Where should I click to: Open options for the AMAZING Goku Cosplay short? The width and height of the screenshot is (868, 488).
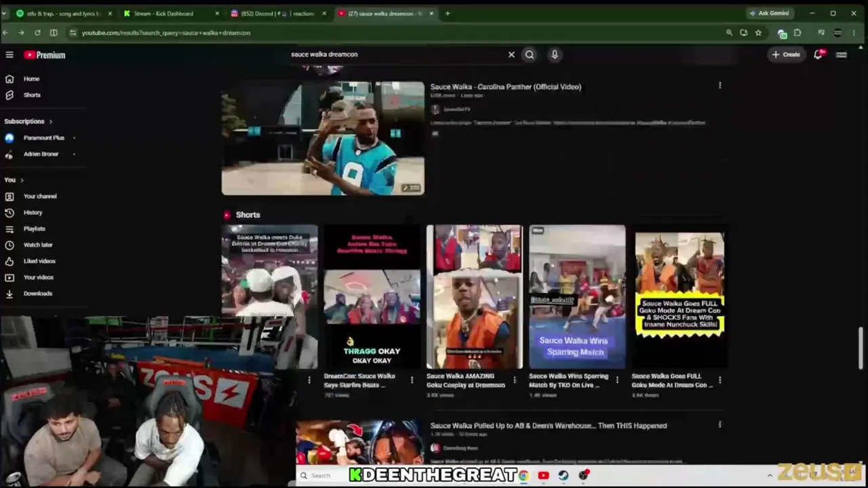(515, 380)
